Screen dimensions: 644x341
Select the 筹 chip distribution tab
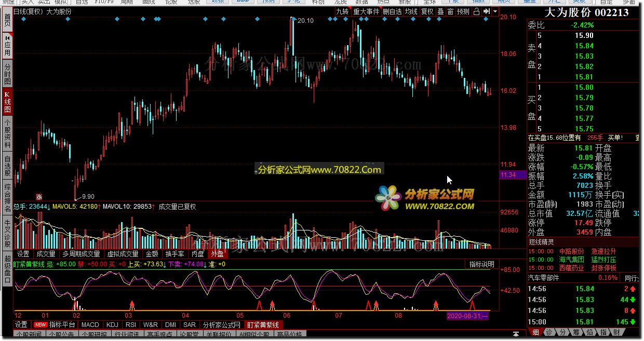576,332
